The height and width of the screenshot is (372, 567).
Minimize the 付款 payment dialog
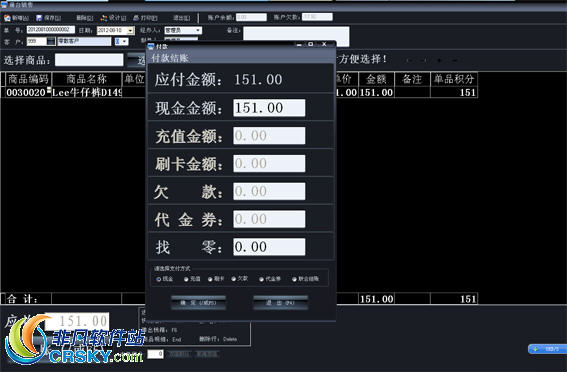[x=299, y=44]
